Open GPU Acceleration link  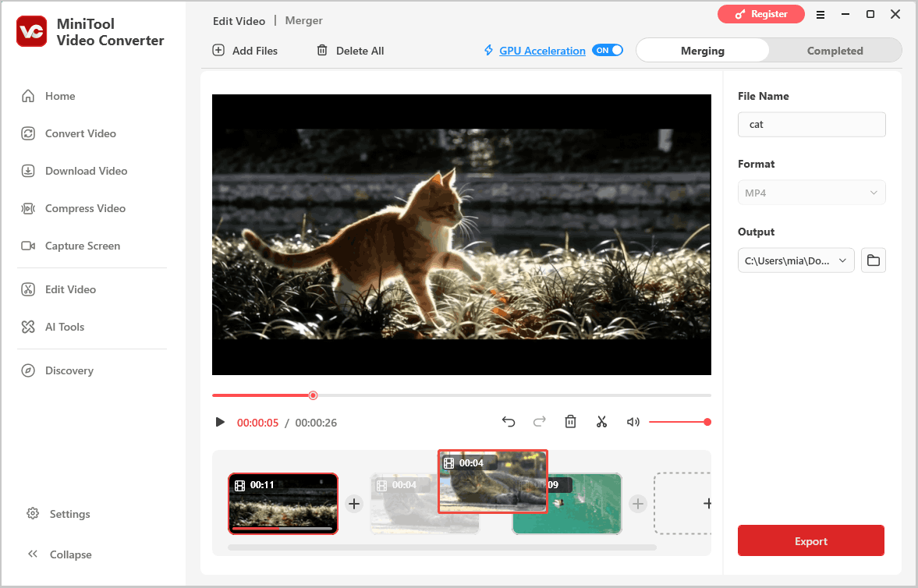(x=542, y=51)
